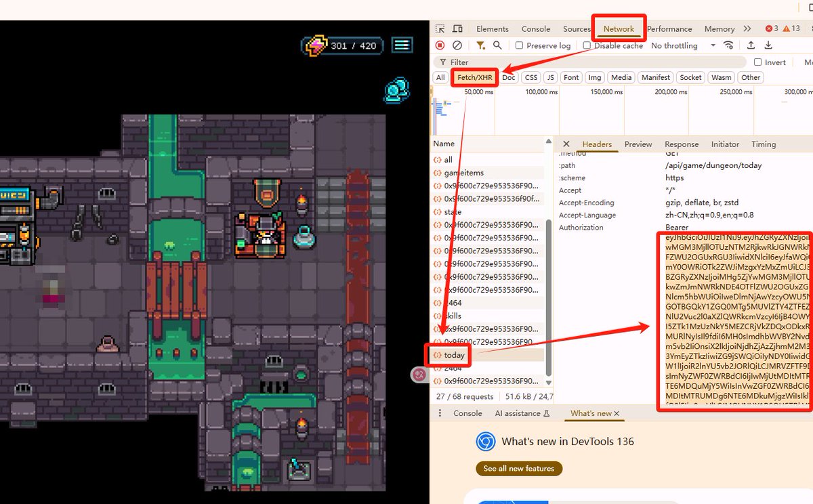Open the Performance panel tab
This screenshot has width=813, height=504.
click(669, 29)
